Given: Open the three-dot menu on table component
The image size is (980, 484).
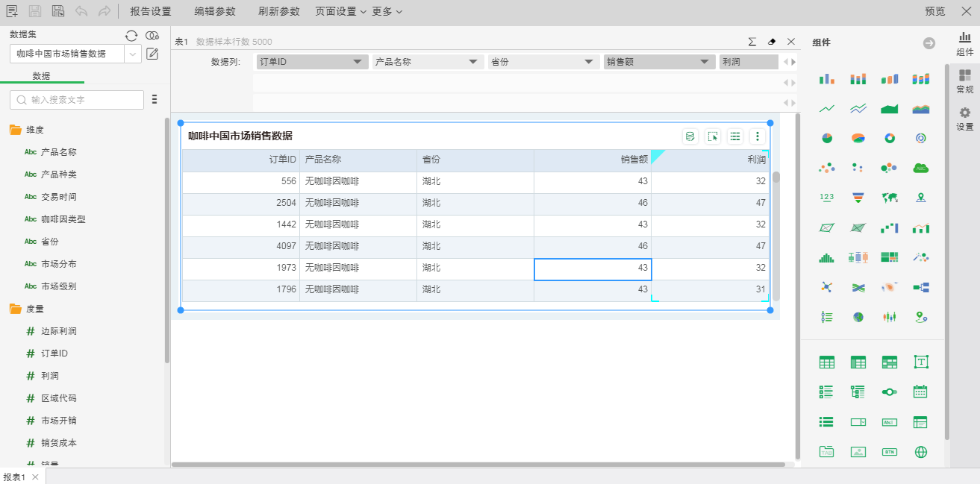Looking at the screenshot, I should tap(758, 136).
